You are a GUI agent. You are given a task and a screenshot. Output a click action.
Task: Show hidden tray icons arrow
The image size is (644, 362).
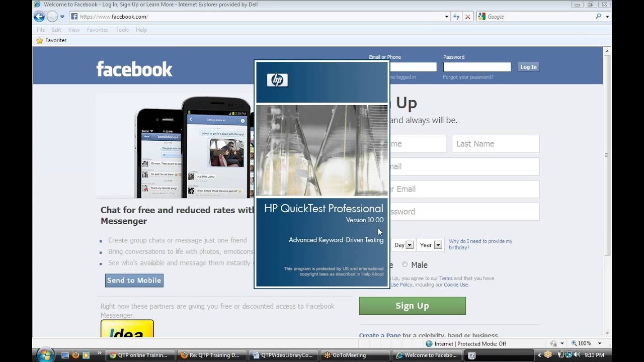tap(539, 355)
